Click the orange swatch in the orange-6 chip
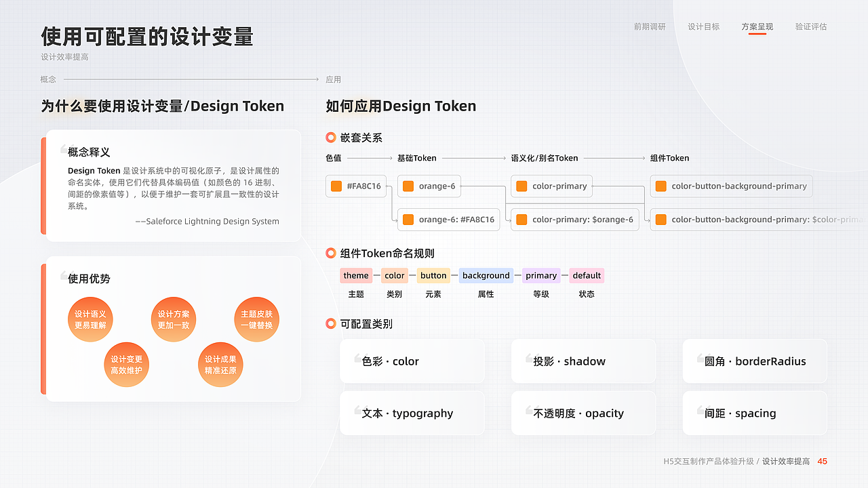868x488 pixels. point(408,186)
